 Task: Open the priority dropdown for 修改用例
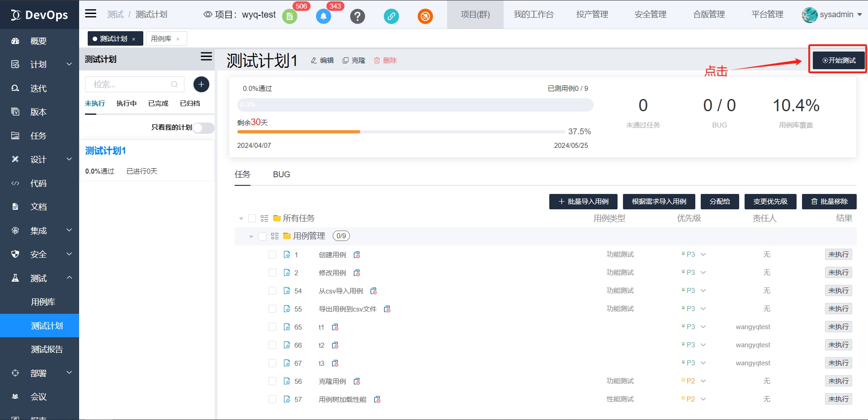pos(703,273)
